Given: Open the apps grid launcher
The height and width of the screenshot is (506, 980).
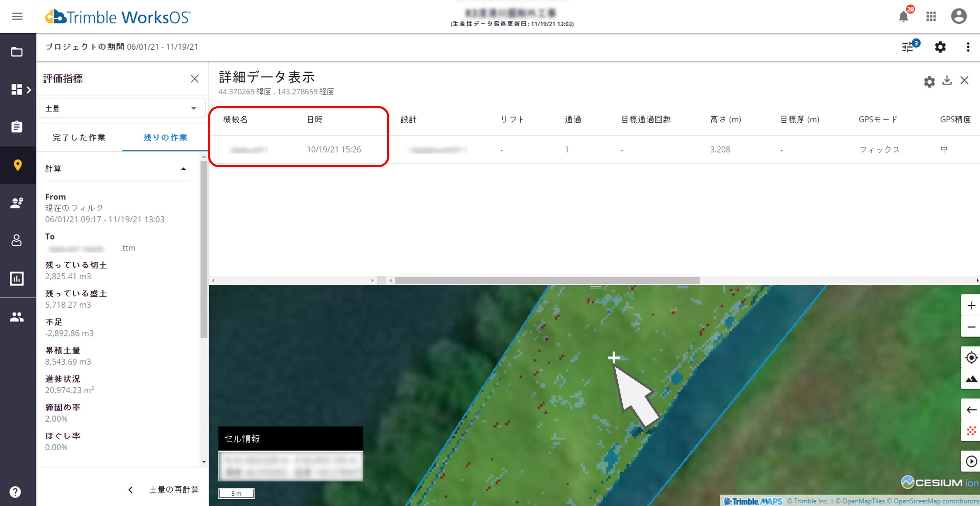Looking at the screenshot, I should [931, 16].
